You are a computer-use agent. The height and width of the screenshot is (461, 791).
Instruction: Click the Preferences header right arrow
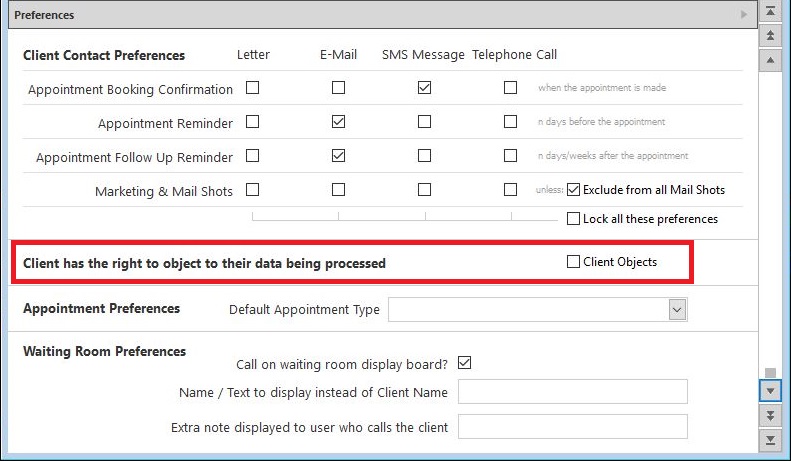744,15
